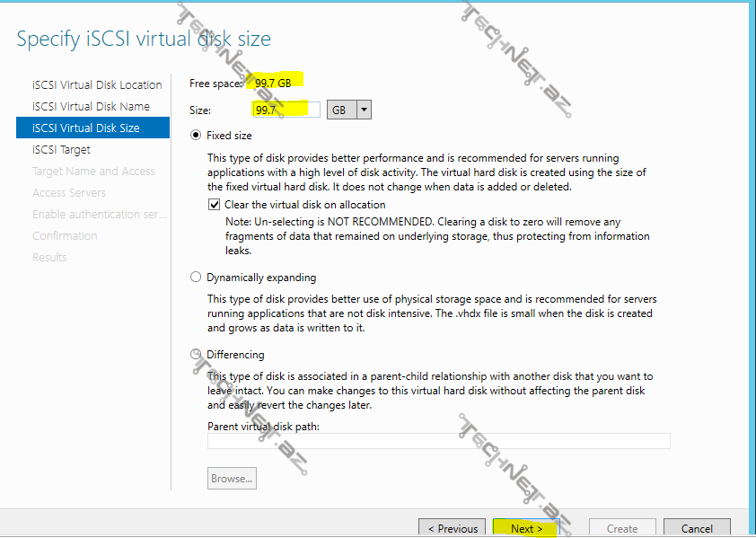Open the Enable authentication services step
This screenshot has width=756, height=538.
pyautogui.click(x=99, y=215)
